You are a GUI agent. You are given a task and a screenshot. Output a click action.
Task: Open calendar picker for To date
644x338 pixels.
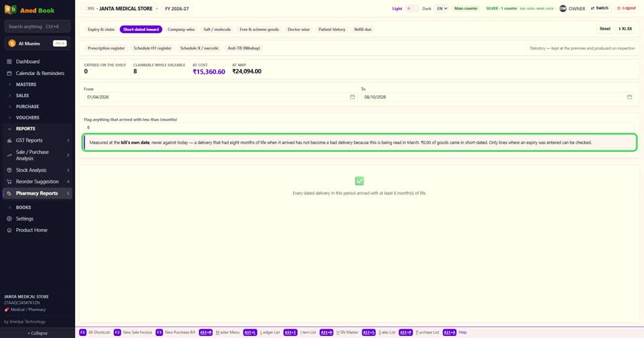click(629, 97)
